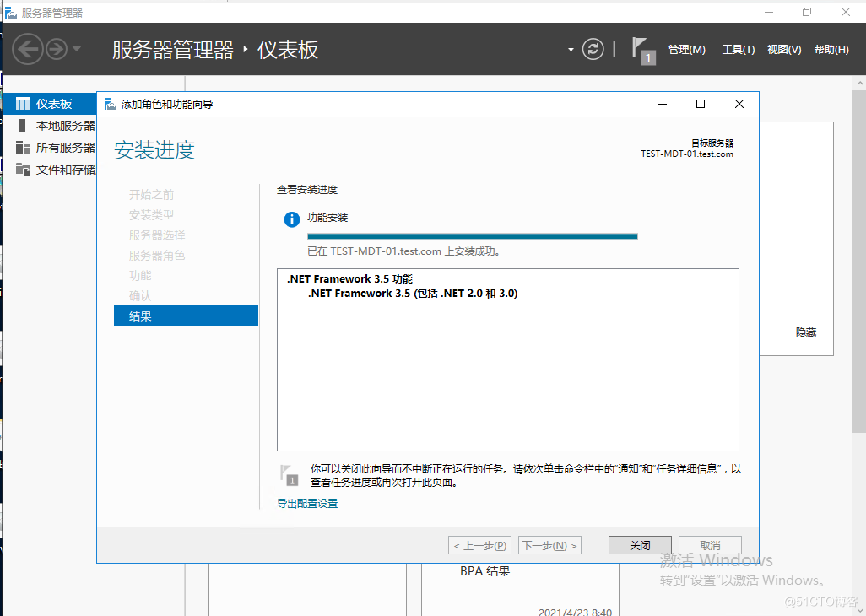Click the 功能 wizard step
This screenshot has height=616, width=866.
tap(140, 275)
